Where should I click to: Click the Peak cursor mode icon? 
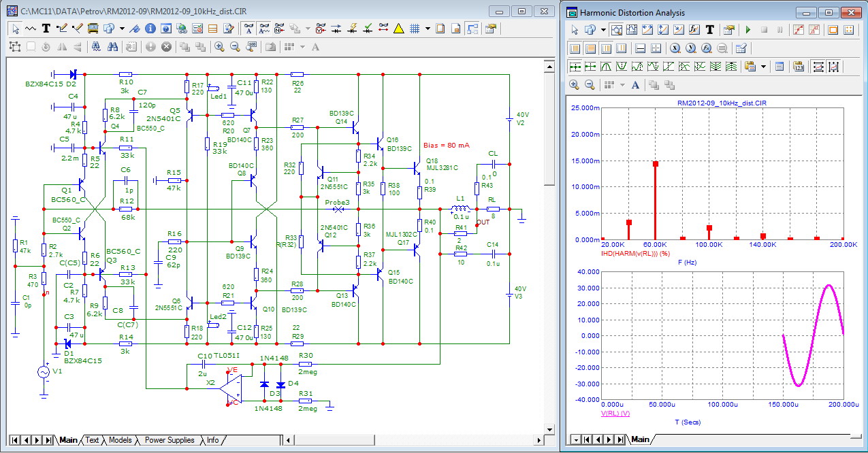605,67
